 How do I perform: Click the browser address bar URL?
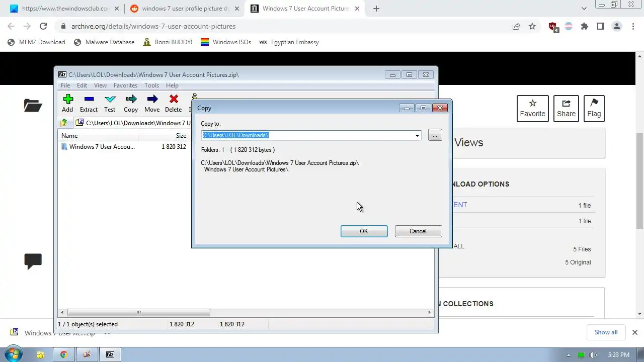pos(153,26)
